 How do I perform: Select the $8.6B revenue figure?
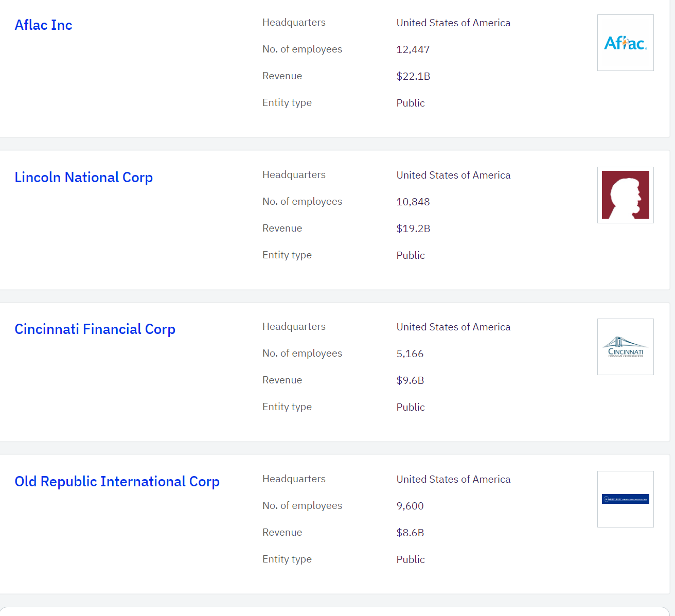click(410, 533)
